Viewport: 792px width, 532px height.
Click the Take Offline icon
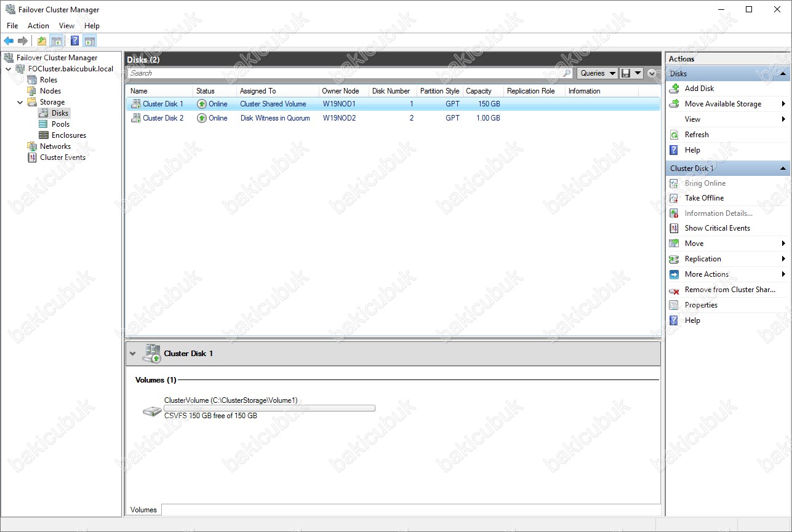click(674, 198)
